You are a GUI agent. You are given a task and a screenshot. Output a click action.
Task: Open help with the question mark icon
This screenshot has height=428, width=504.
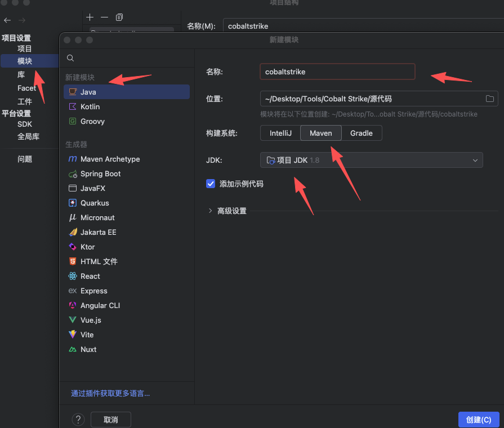[78, 420]
